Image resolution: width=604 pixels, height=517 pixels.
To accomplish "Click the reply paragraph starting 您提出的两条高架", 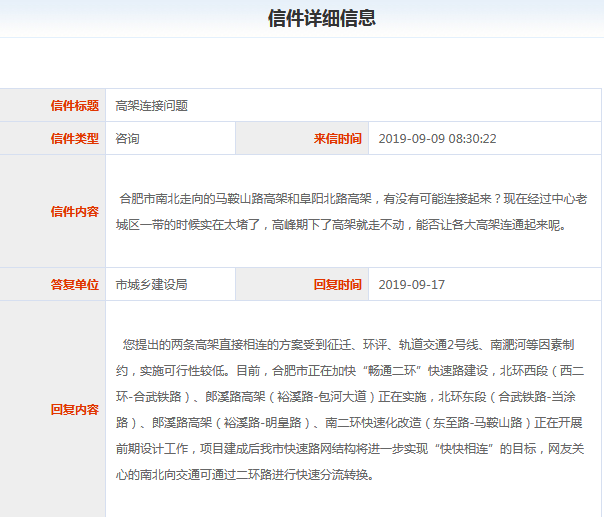I will 350,410.
